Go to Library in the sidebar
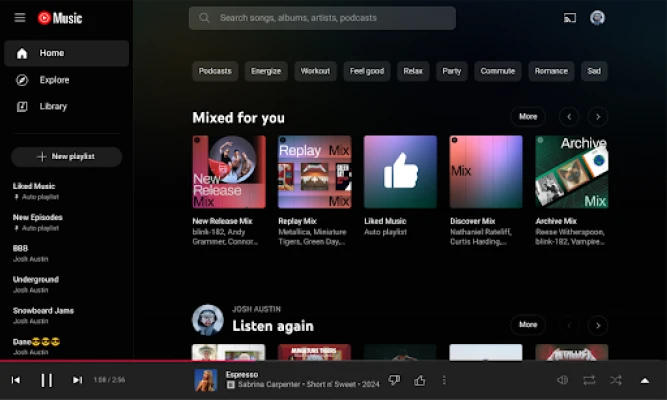667x400 pixels. [x=53, y=106]
